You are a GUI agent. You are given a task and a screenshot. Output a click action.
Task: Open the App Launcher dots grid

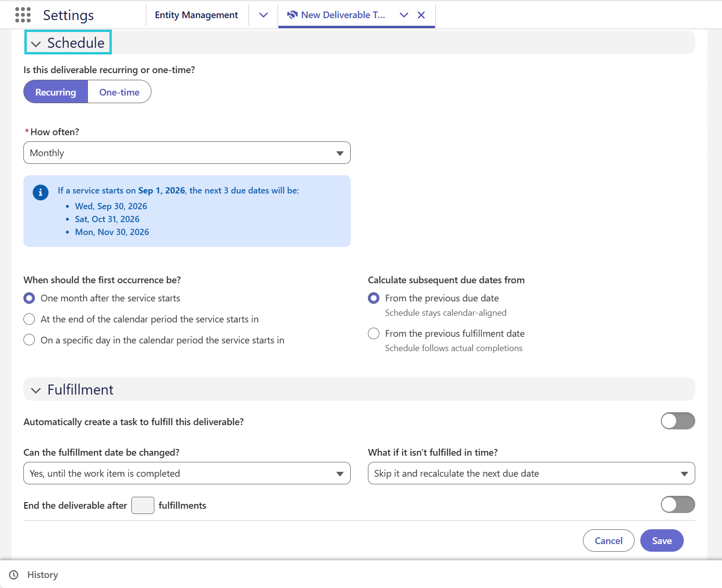click(x=23, y=15)
